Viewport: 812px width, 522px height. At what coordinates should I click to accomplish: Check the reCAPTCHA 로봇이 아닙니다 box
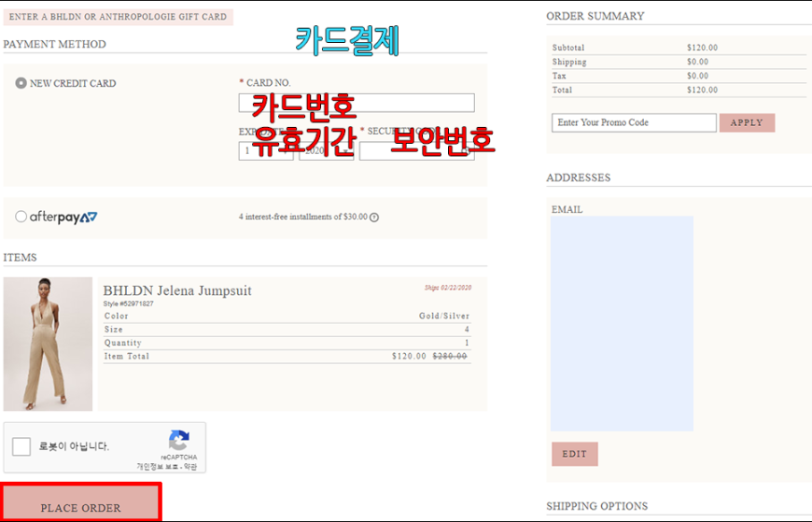coord(21,446)
